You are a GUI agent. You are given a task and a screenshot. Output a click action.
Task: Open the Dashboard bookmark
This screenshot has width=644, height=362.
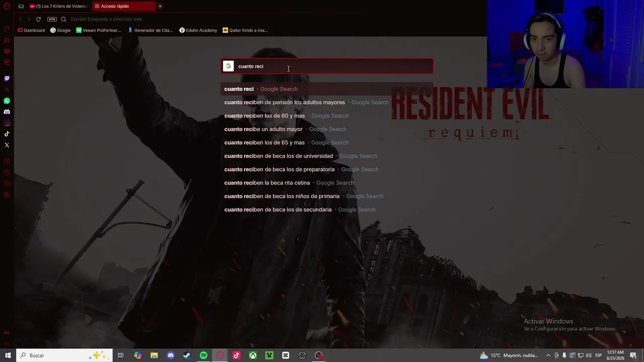31,30
